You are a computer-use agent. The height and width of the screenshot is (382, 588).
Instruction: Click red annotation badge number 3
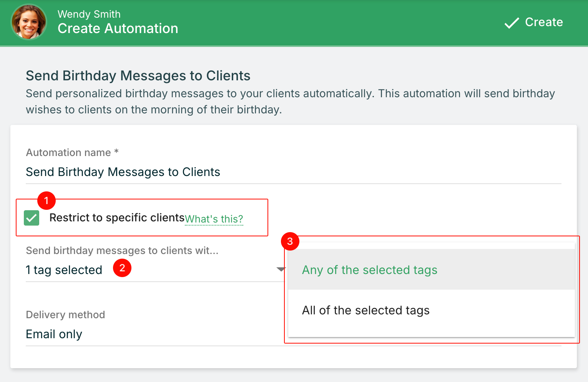[290, 241]
